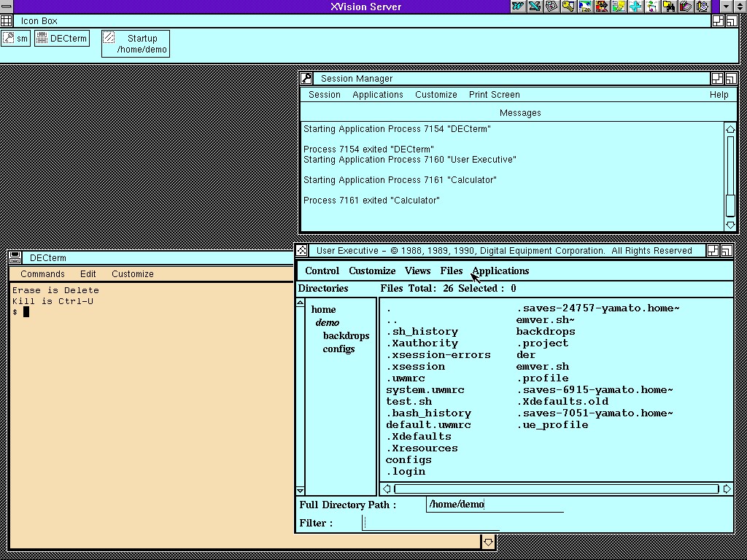Open the Session Manager window menu icon
The image size is (747, 560).
tap(306, 79)
